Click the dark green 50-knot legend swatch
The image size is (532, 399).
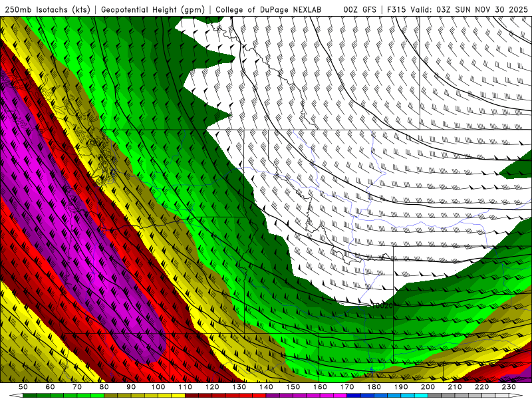click(x=30, y=396)
